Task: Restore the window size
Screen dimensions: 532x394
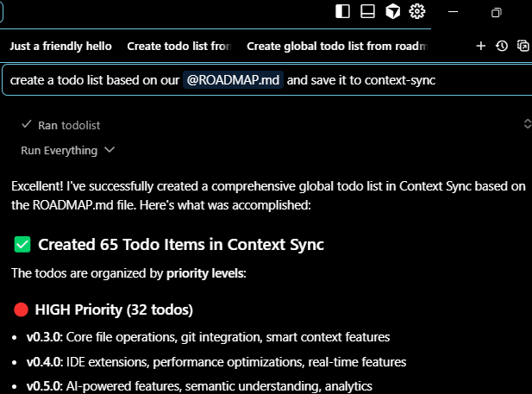Action: 496,12
